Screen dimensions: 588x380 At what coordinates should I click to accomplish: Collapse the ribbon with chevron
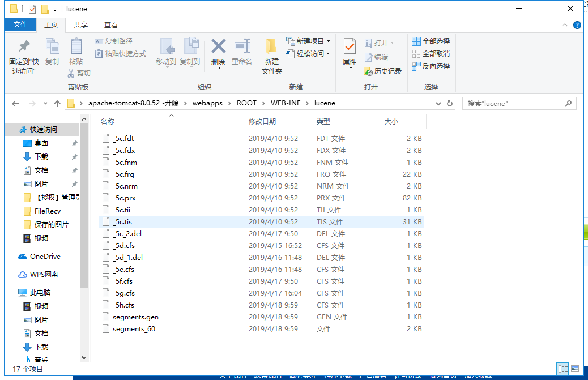tap(564, 25)
